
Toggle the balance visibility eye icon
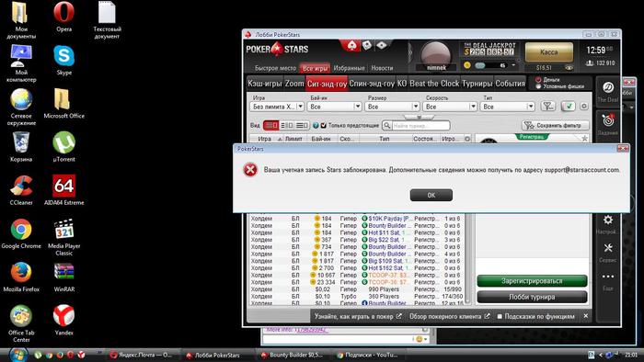pyautogui.click(x=569, y=68)
